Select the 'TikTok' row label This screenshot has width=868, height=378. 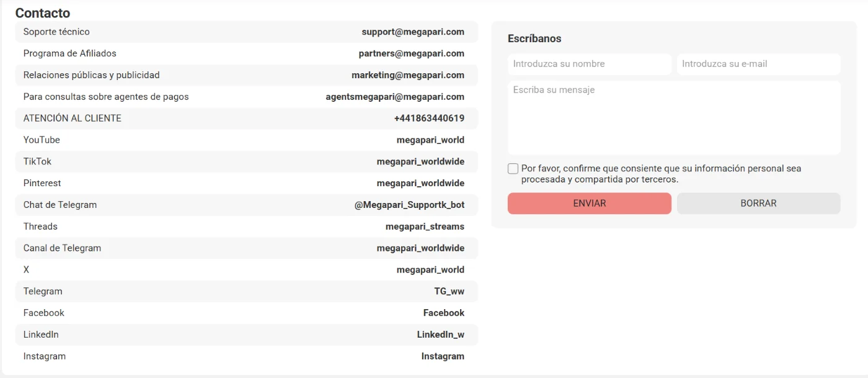(37, 161)
